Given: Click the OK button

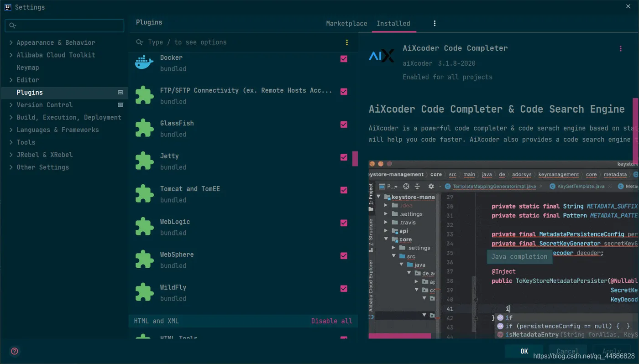Looking at the screenshot, I should pos(524,351).
